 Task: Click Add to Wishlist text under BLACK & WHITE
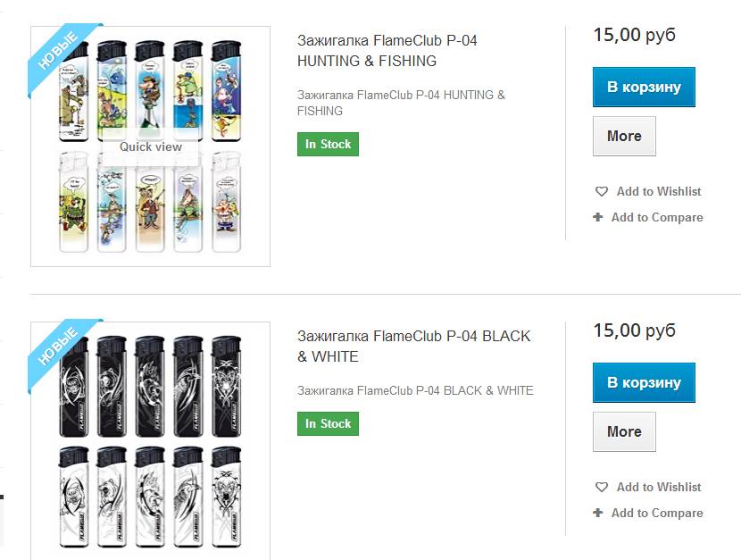pyautogui.click(x=658, y=487)
